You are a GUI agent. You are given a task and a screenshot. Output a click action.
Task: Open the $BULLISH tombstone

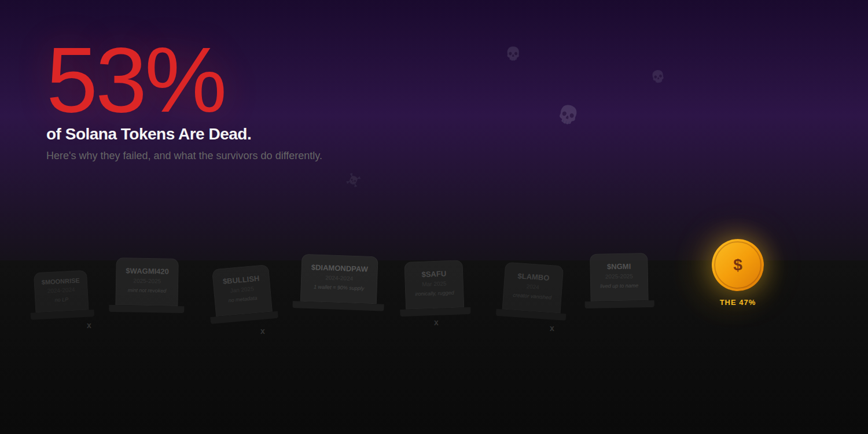tap(242, 290)
